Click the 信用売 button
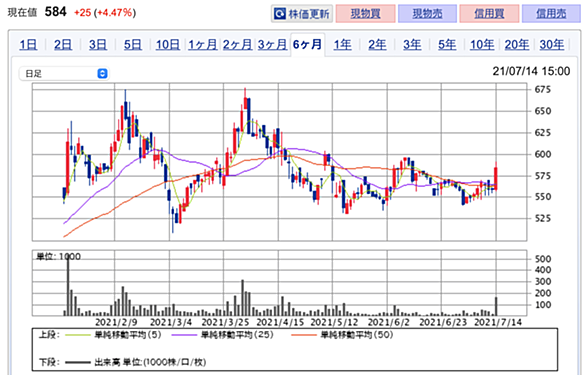This screenshot has width=586, height=375. point(551,14)
